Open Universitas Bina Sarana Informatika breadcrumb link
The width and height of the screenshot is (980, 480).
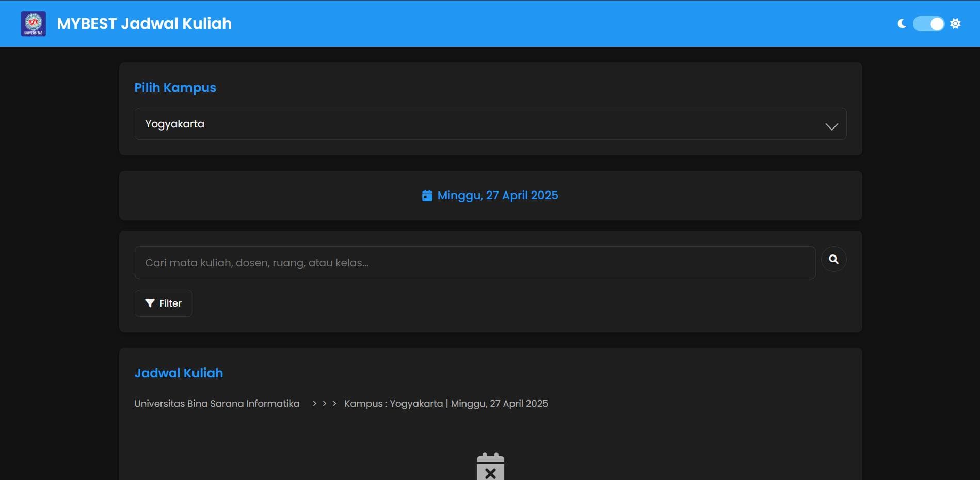tap(217, 404)
